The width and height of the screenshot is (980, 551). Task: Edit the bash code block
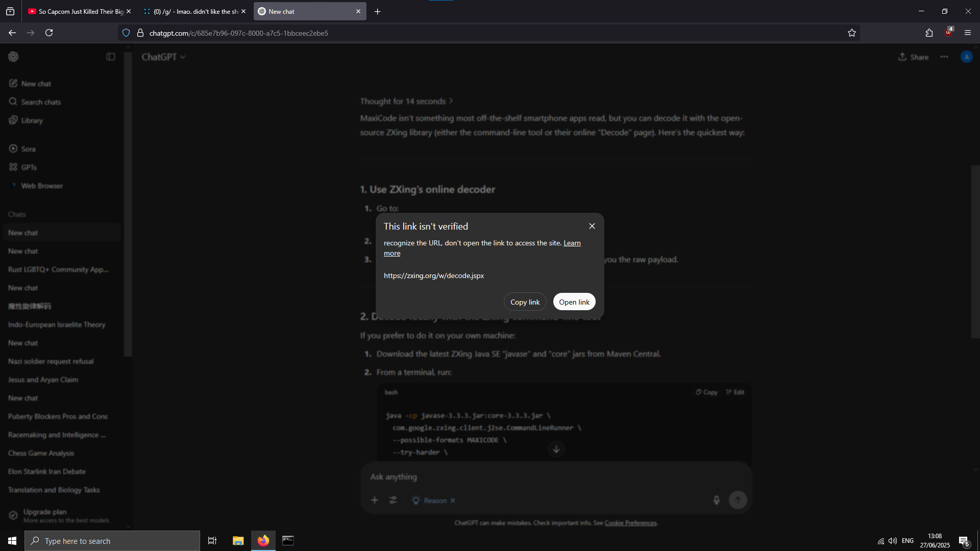click(x=735, y=392)
